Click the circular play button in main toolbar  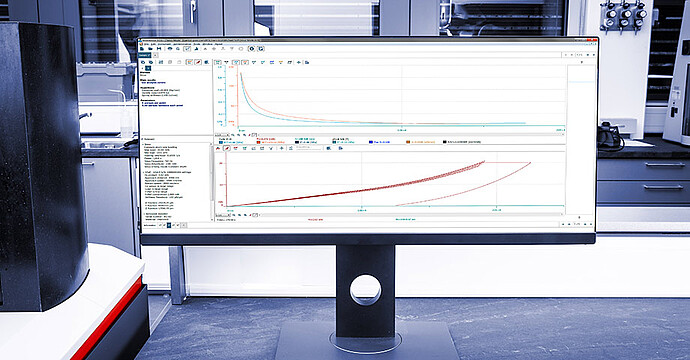[x=252, y=48]
